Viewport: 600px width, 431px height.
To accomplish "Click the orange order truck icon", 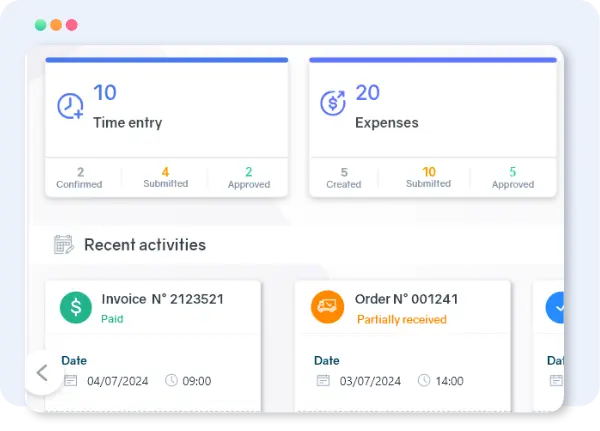I will pos(327,307).
